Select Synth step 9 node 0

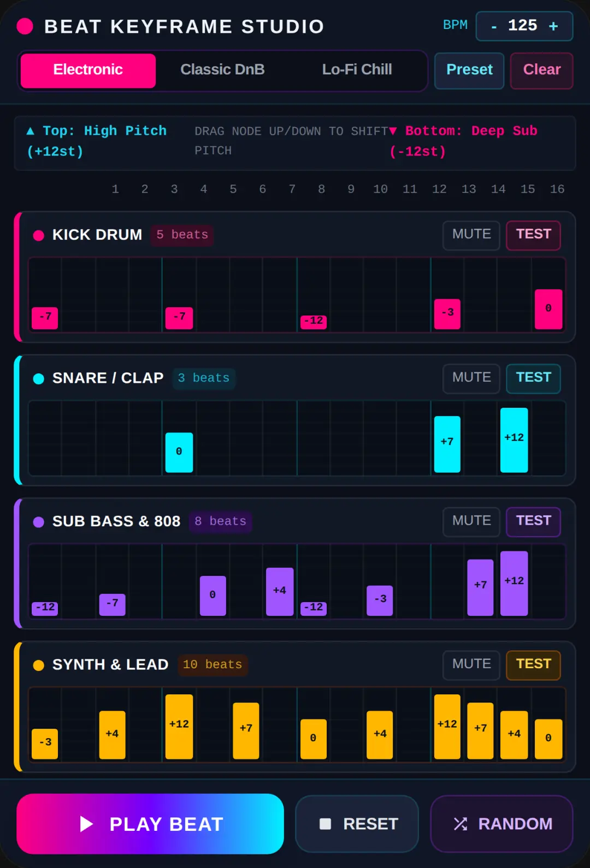314,739
